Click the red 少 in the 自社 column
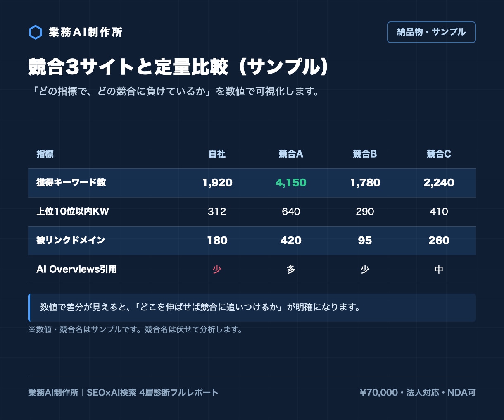The width and height of the screenshot is (504, 420). 217,270
